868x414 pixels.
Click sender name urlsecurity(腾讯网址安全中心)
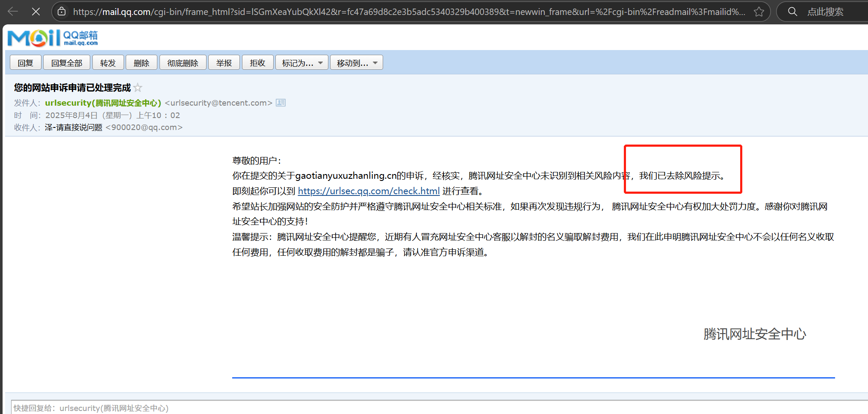point(103,103)
